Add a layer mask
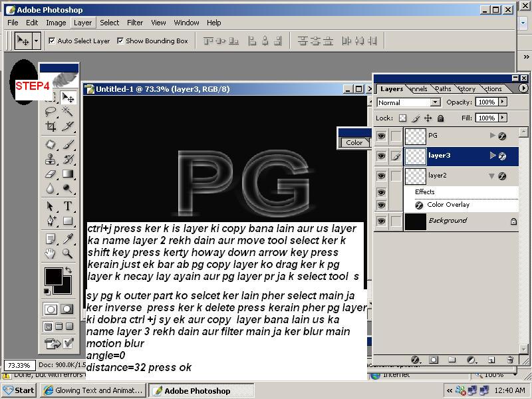This screenshot has height=399, width=532. tap(434, 360)
